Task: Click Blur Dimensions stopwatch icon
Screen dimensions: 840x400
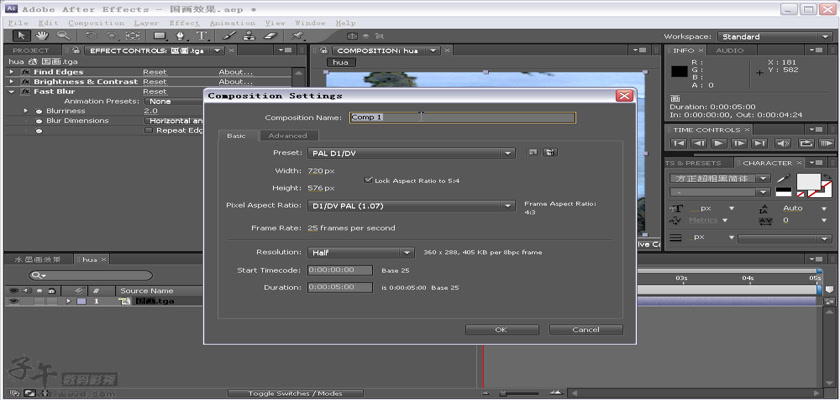Action: [x=39, y=120]
